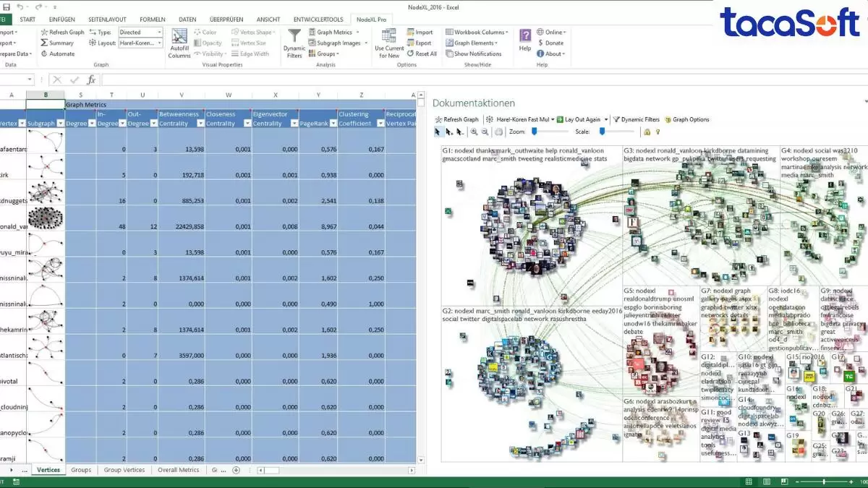Open the Overall Metrics sheet tab

coord(178,469)
